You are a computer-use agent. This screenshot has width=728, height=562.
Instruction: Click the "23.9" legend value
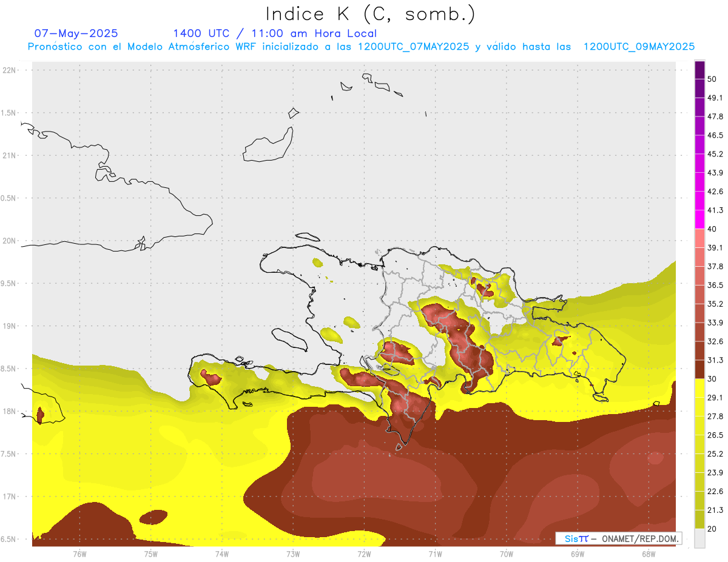715,473
